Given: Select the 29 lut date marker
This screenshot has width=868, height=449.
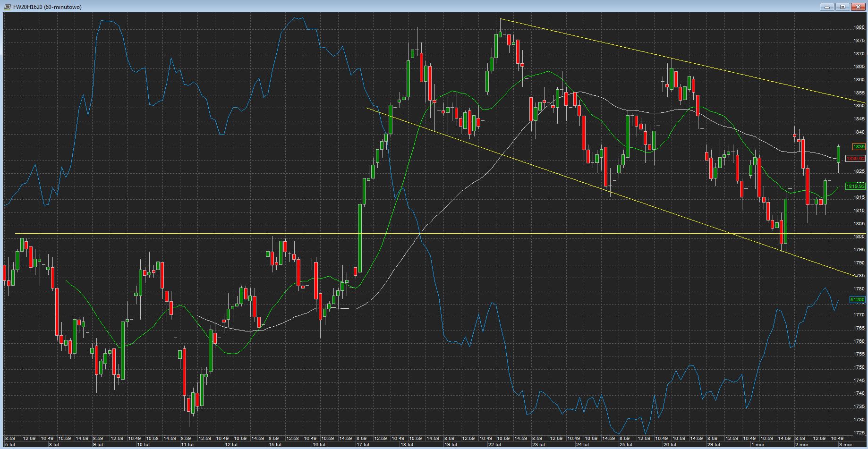Looking at the screenshot, I should point(714,445).
